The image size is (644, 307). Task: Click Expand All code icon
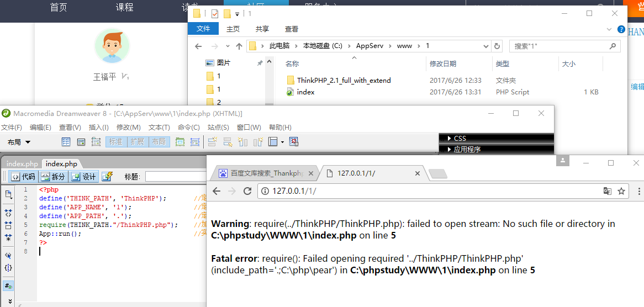(x=8, y=237)
